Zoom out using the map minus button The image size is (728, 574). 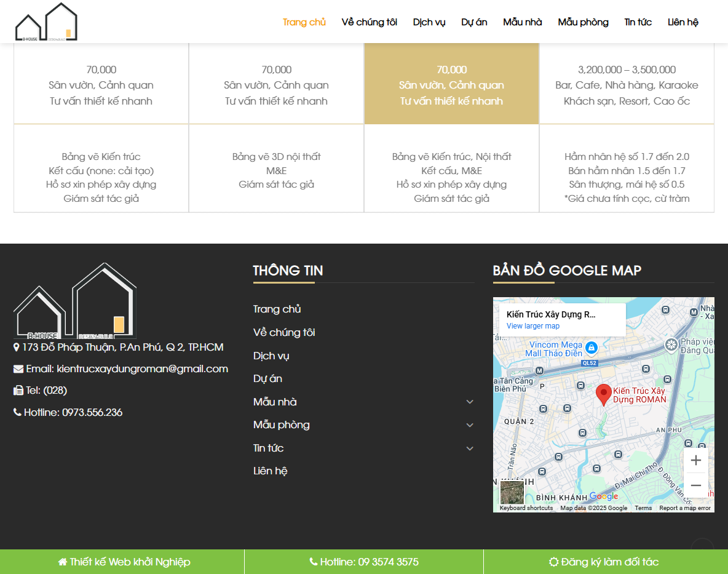pos(695,485)
